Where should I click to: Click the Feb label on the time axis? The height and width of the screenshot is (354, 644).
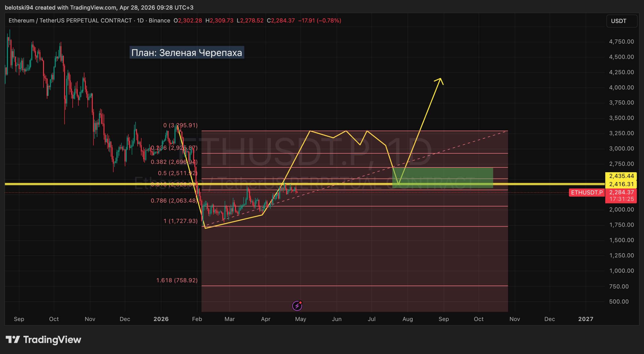click(197, 319)
